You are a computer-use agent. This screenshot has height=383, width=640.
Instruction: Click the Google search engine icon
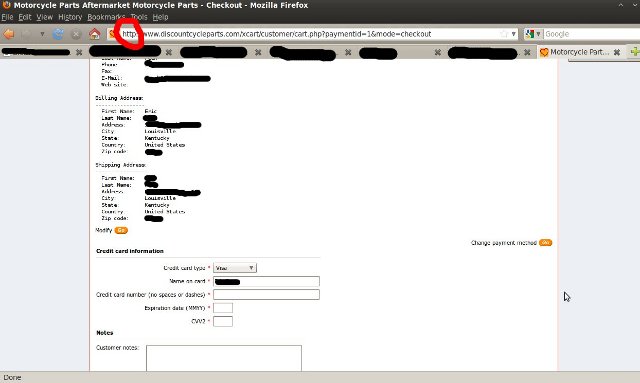point(530,34)
